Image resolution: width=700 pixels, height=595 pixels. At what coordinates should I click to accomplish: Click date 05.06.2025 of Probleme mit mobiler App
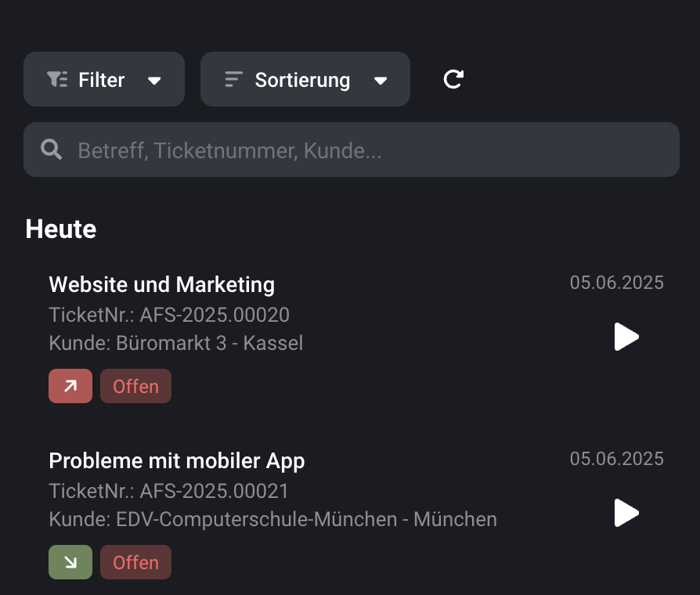[x=616, y=459]
